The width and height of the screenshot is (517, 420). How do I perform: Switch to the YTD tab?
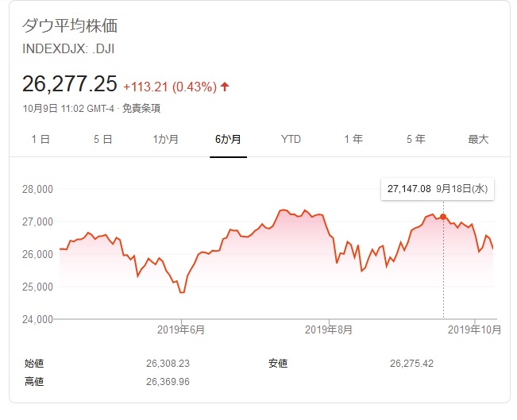pyautogui.click(x=291, y=139)
